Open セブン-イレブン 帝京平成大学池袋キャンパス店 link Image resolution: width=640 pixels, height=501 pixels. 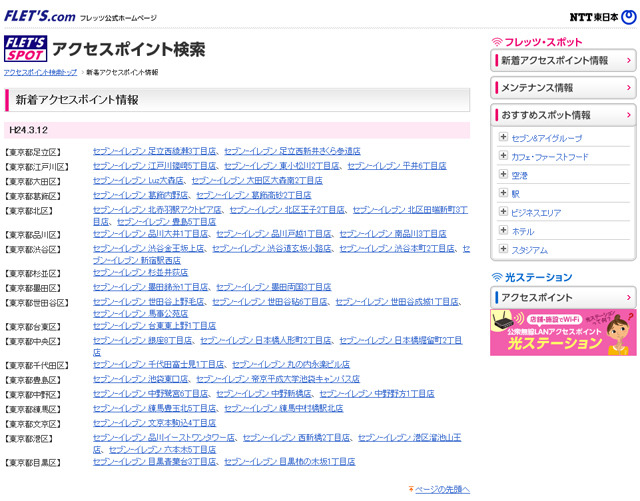pyautogui.click(x=278, y=379)
